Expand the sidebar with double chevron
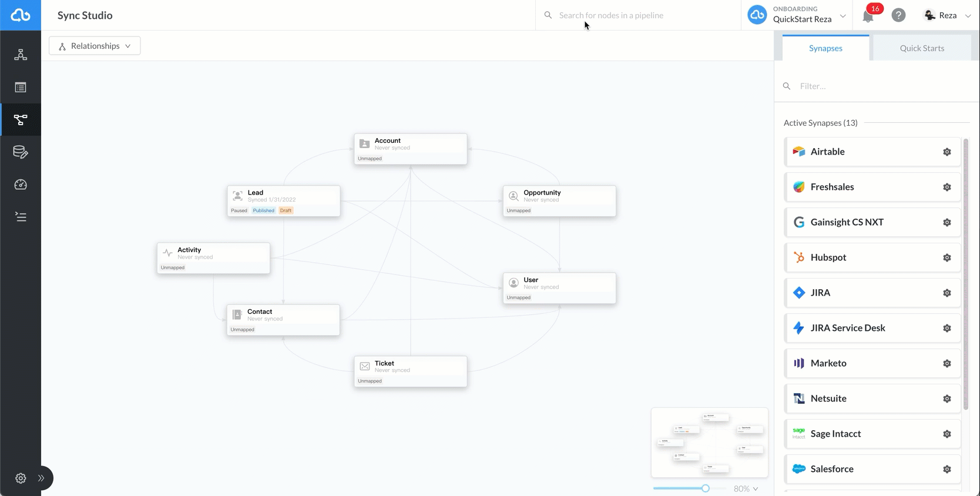980x496 pixels. tap(41, 478)
